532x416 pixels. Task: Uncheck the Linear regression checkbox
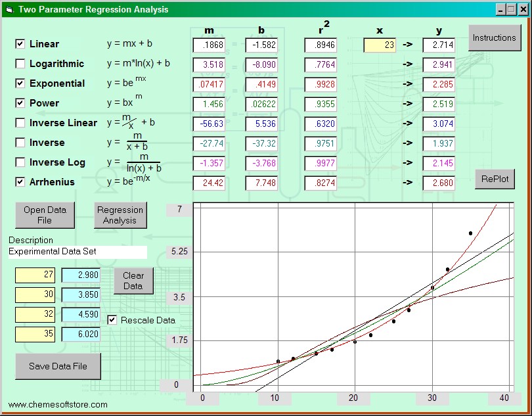click(x=20, y=44)
